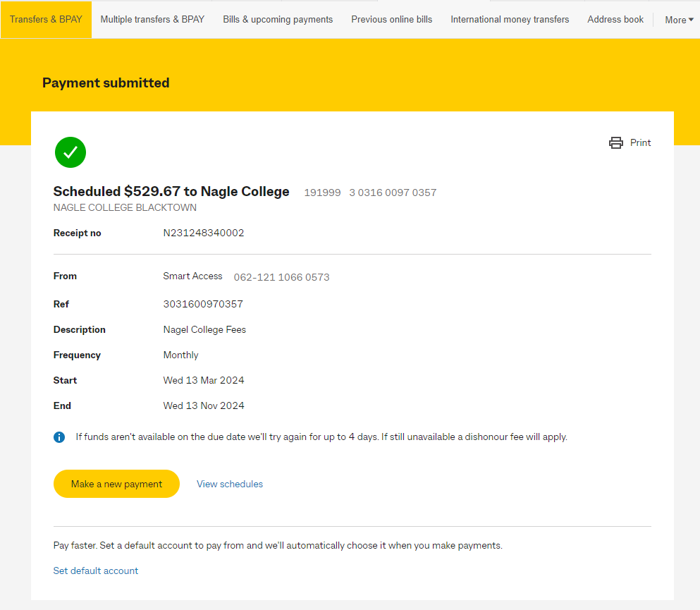The image size is (700, 610).
Task: Click the receipt number N231248340002
Action: coord(204,233)
